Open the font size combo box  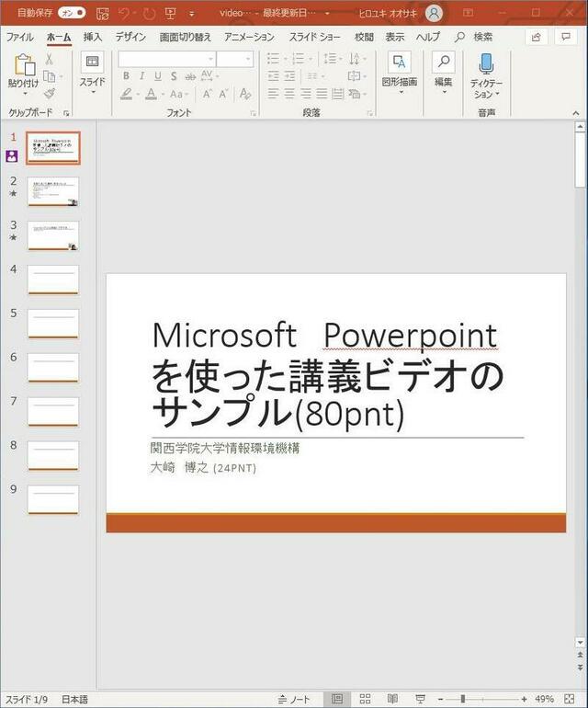tap(234, 59)
